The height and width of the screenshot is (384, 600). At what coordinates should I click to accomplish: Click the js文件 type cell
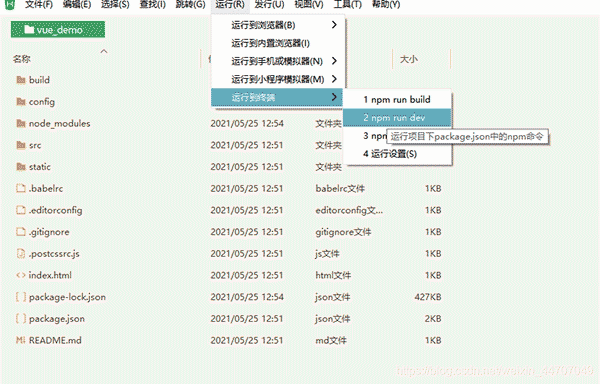coord(327,254)
